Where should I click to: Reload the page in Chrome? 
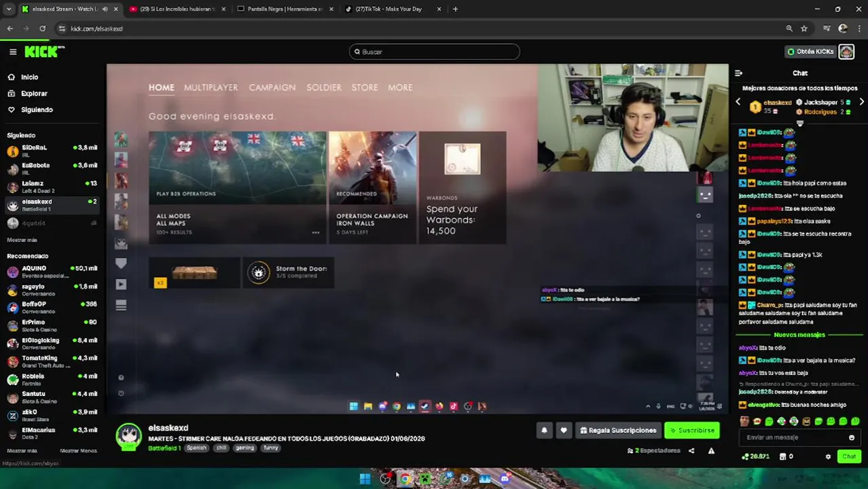(x=42, y=29)
